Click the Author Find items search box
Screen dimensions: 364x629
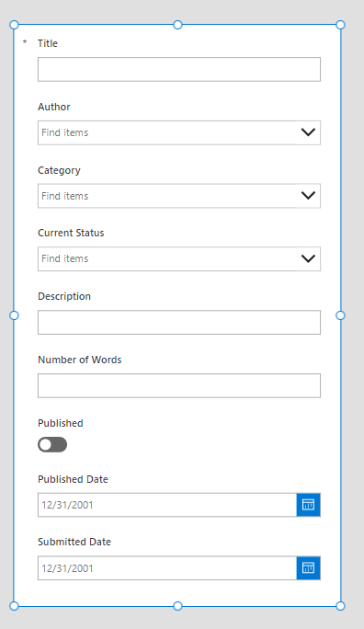(x=167, y=132)
